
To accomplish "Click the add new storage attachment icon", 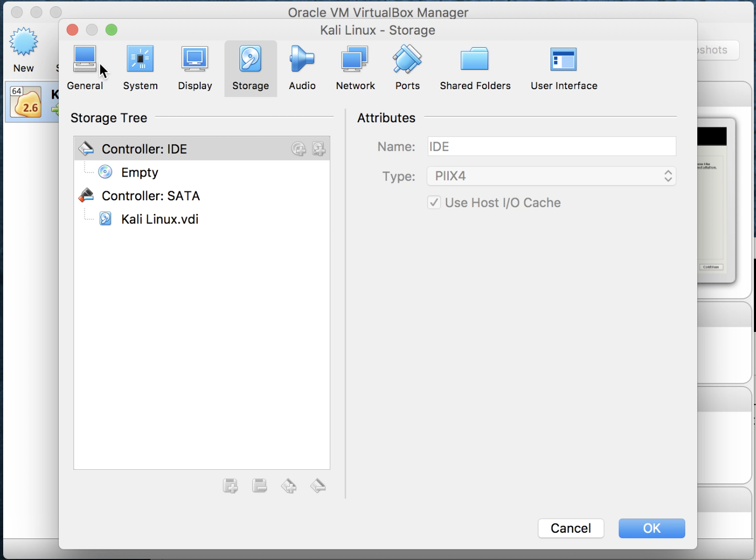I will click(230, 486).
